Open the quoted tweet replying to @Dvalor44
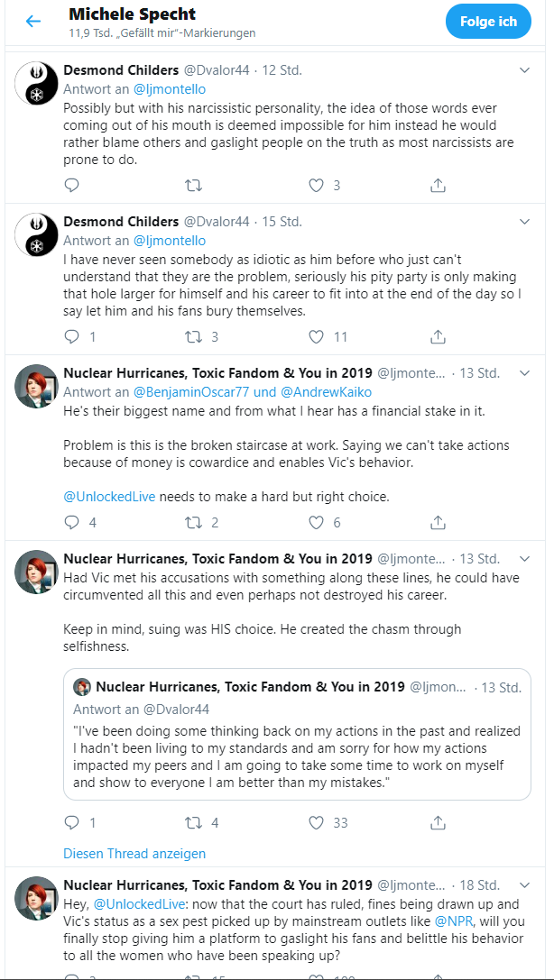 [297, 734]
